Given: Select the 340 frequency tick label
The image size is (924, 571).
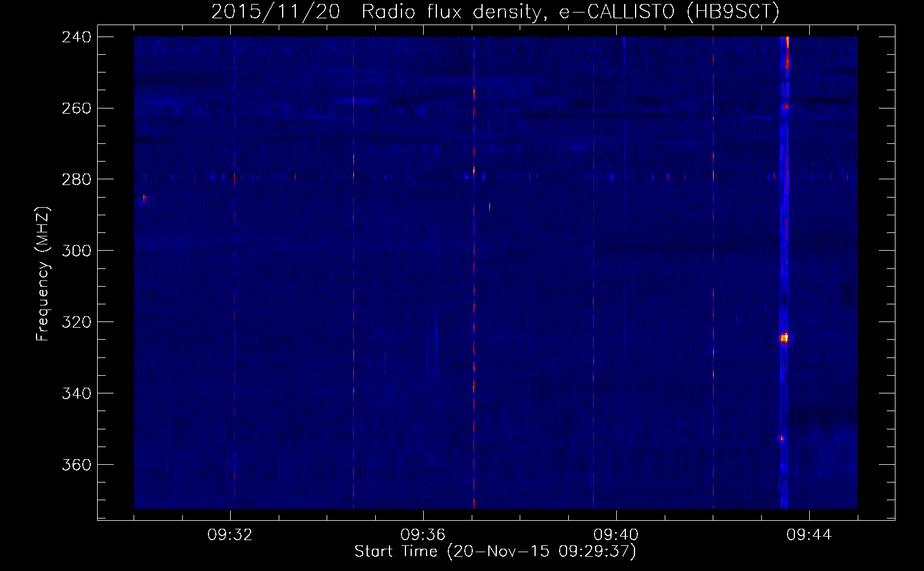Looking at the screenshot, I should (76, 394).
